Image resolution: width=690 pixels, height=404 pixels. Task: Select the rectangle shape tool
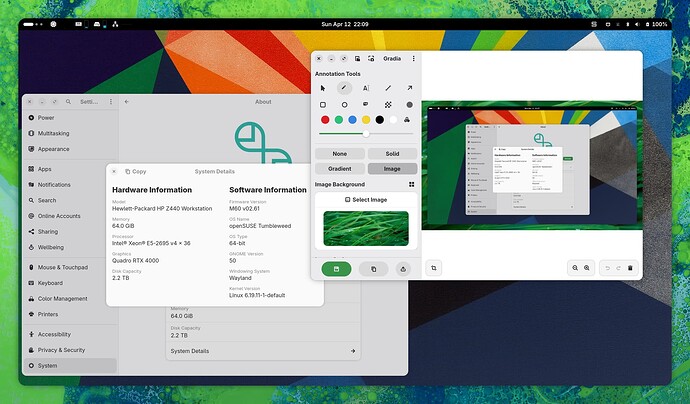click(323, 105)
